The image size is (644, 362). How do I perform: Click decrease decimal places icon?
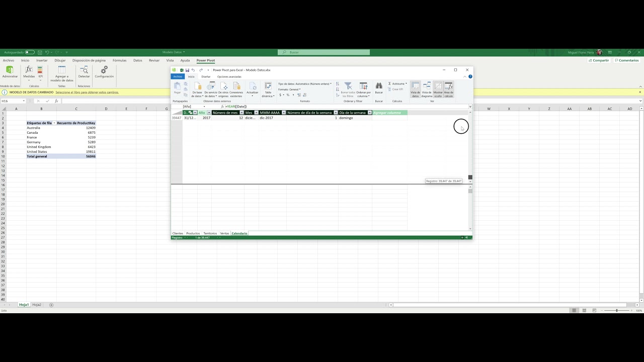305,95
